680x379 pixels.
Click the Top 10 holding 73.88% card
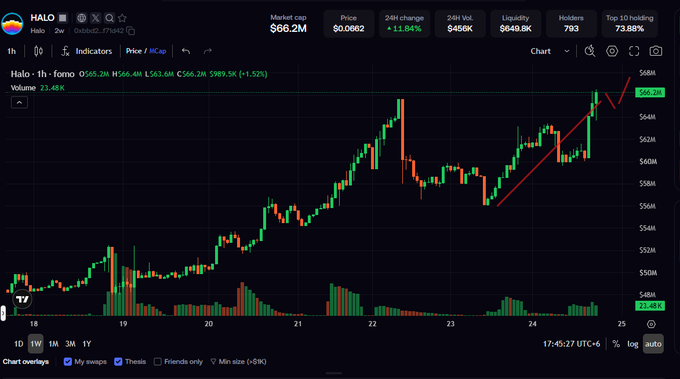629,23
